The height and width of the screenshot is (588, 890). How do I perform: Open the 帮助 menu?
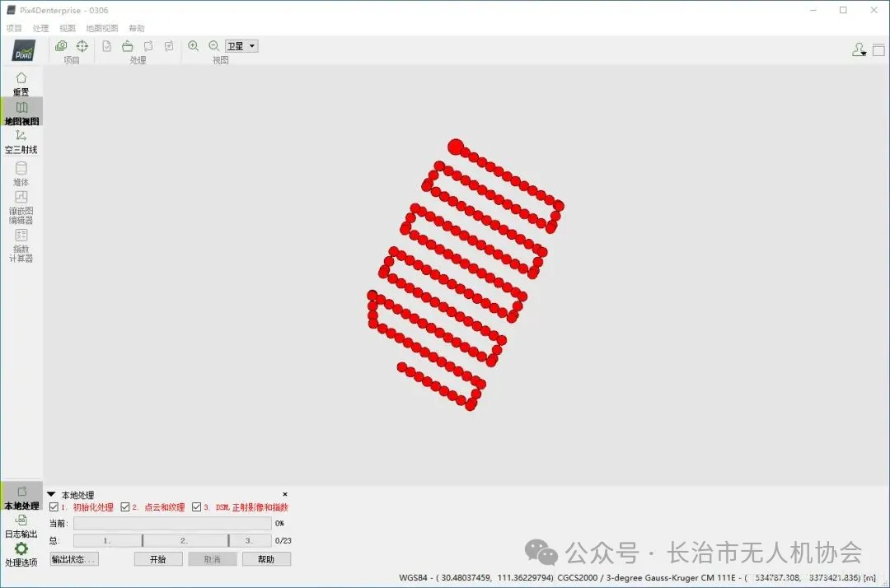point(137,28)
